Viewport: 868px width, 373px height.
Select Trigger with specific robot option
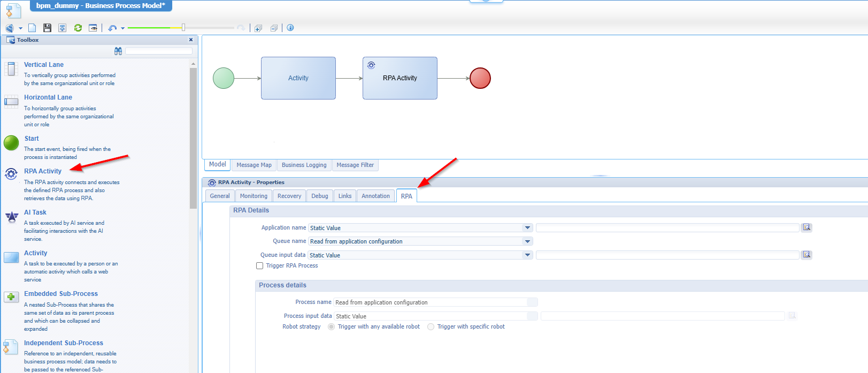[431, 326]
